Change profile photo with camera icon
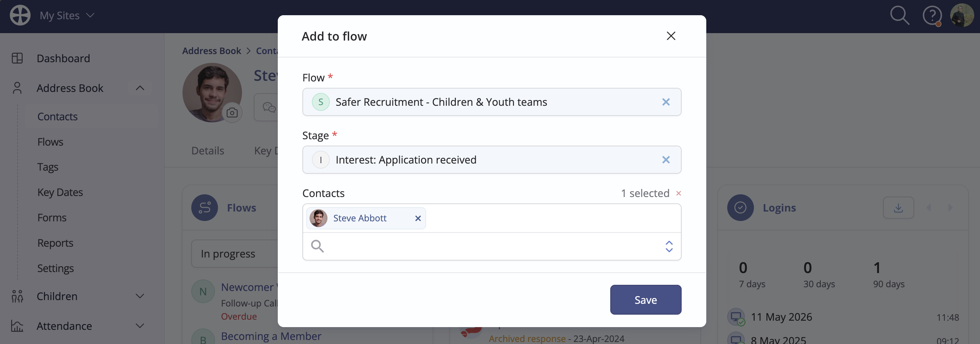 pos(232,113)
